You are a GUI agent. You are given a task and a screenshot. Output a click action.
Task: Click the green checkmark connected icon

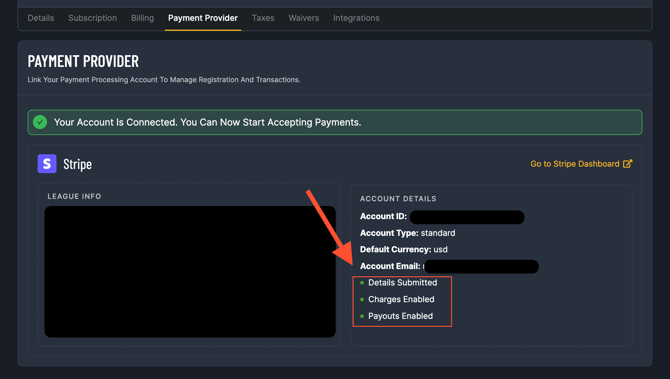click(x=40, y=122)
